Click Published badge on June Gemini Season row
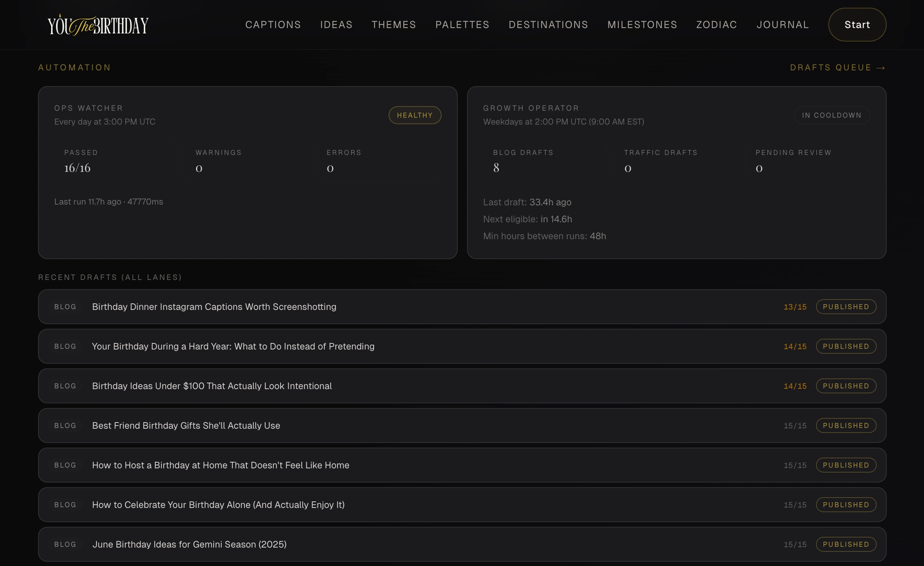This screenshot has height=566, width=924. point(846,544)
